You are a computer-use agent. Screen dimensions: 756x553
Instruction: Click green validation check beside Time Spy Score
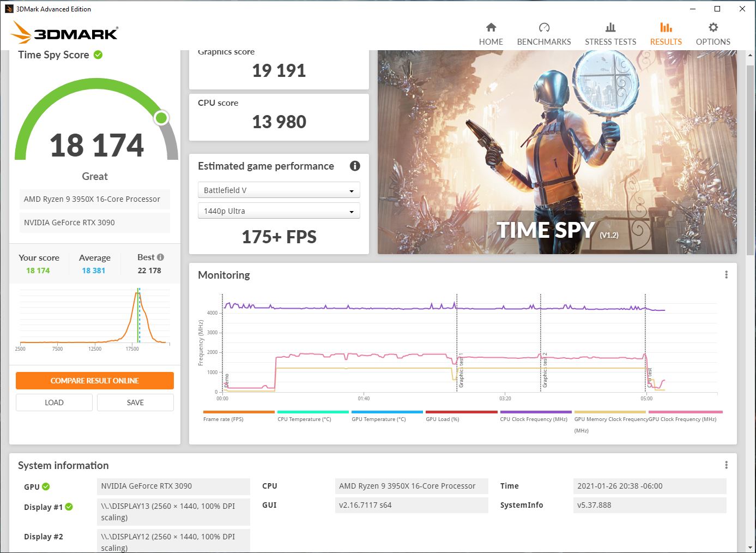[x=98, y=55]
